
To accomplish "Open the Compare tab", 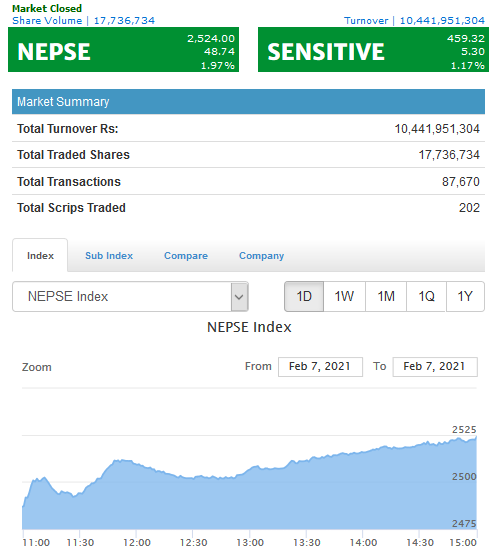I will click(x=186, y=255).
